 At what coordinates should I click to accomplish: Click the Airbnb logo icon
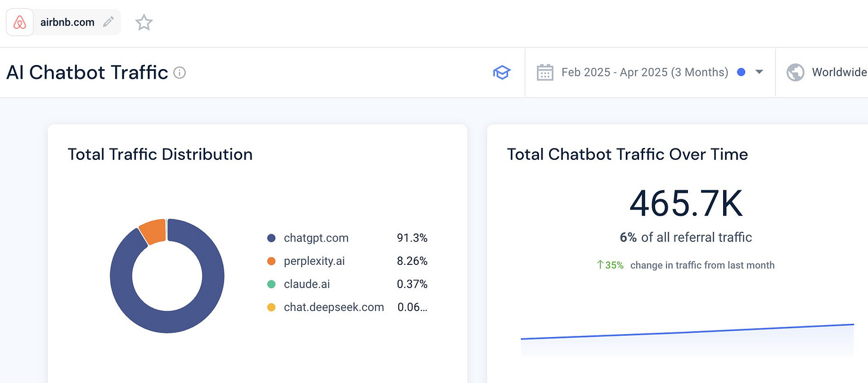[20, 23]
